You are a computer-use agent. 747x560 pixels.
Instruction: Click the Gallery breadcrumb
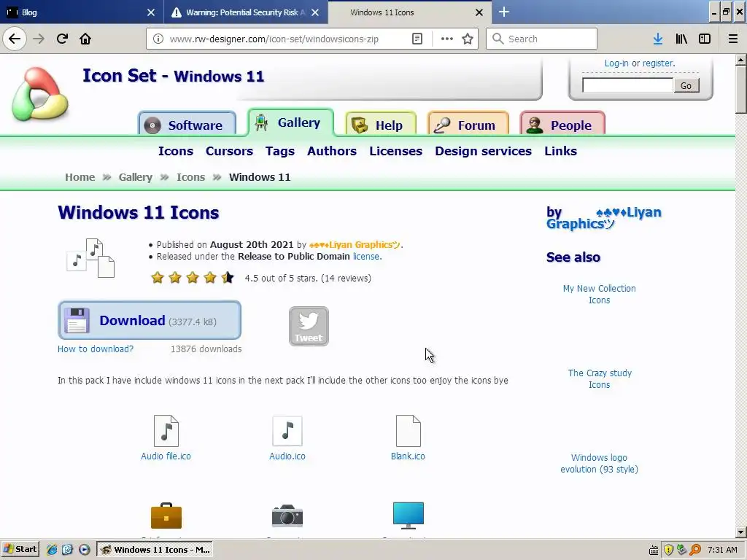[x=135, y=177]
